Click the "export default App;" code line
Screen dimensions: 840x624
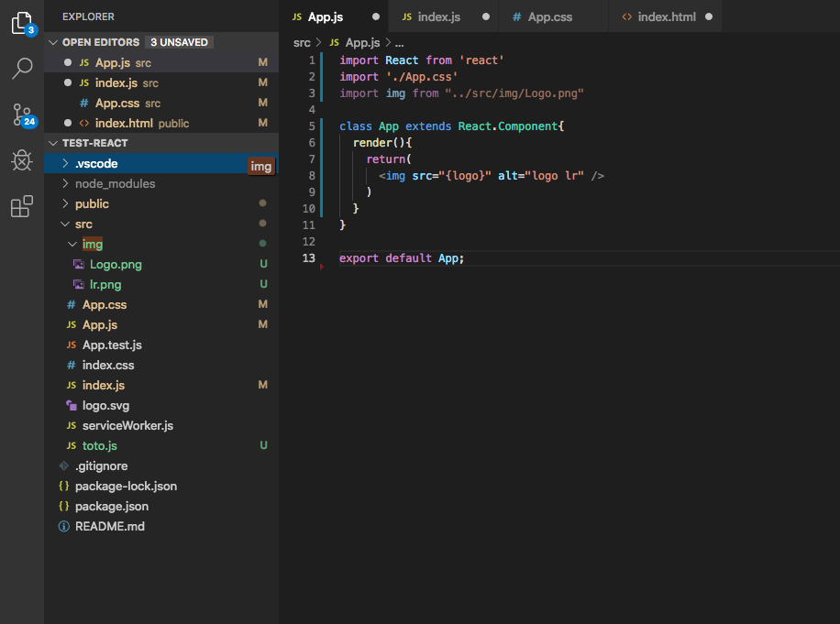pos(402,258)
